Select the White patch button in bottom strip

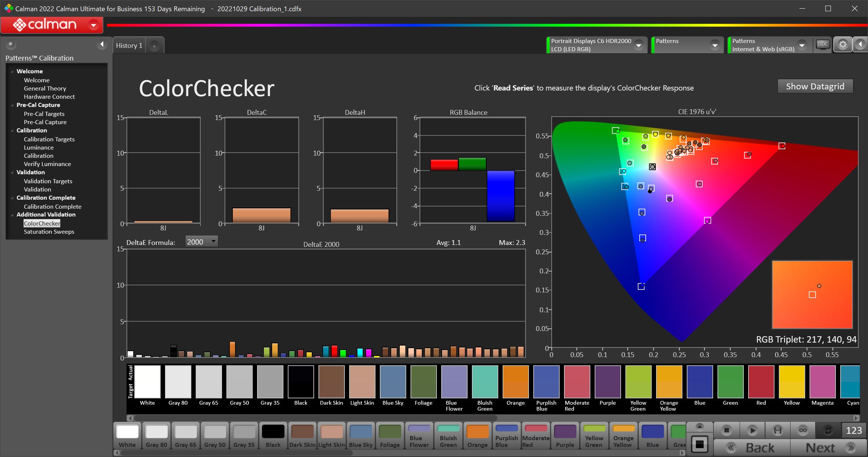tap(127, 436)
